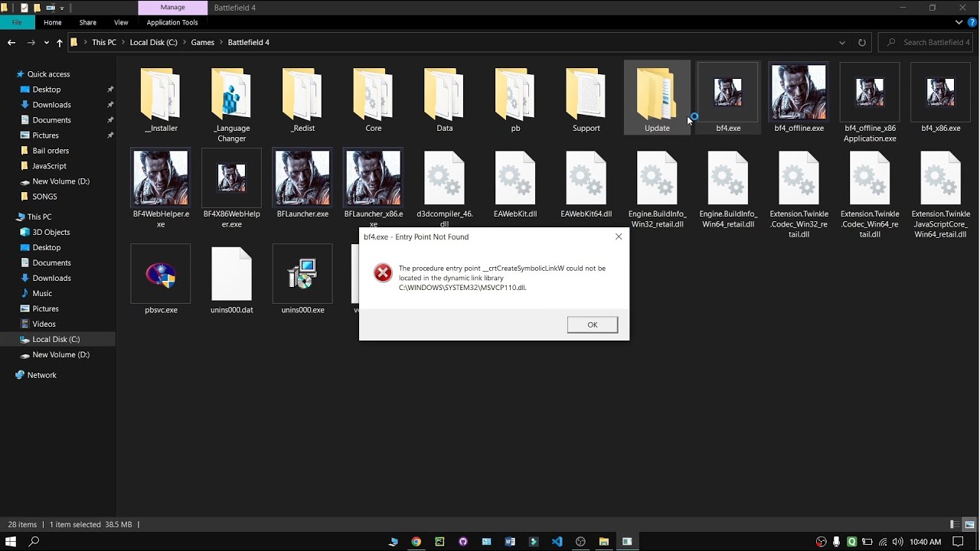980x551 pixels.
Task: Go to the Games breadcrumb in the address bar
Action: pyautogui.click(x=202, y=43)
